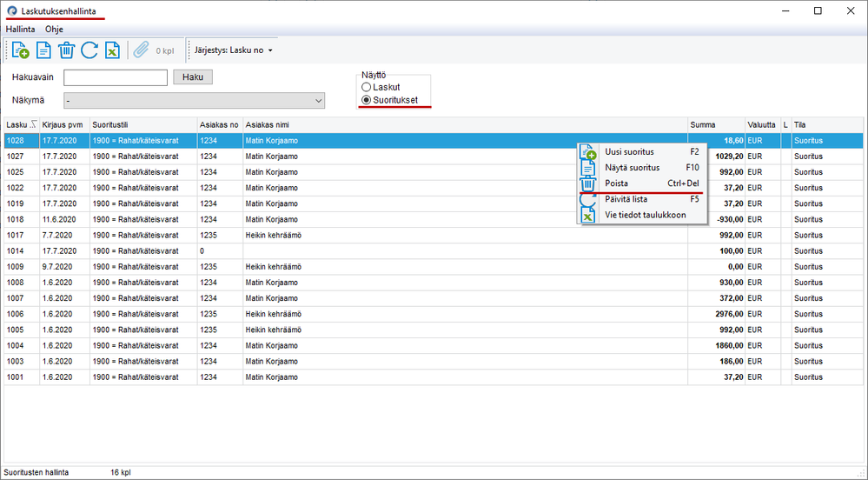Select invoice row 1003
The width and height of the screenshot is (868, 480).
click(x=434, y=362)
